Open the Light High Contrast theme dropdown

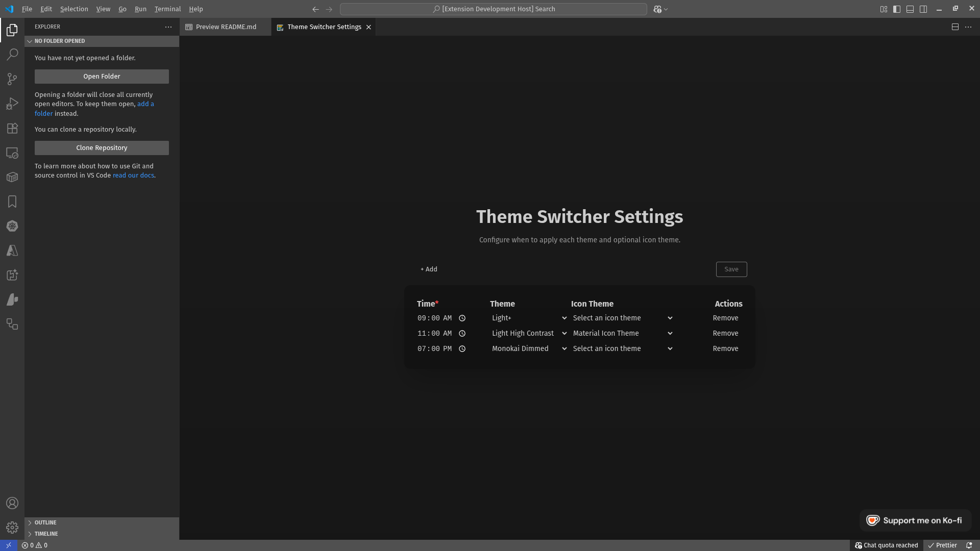pos(529,333)
